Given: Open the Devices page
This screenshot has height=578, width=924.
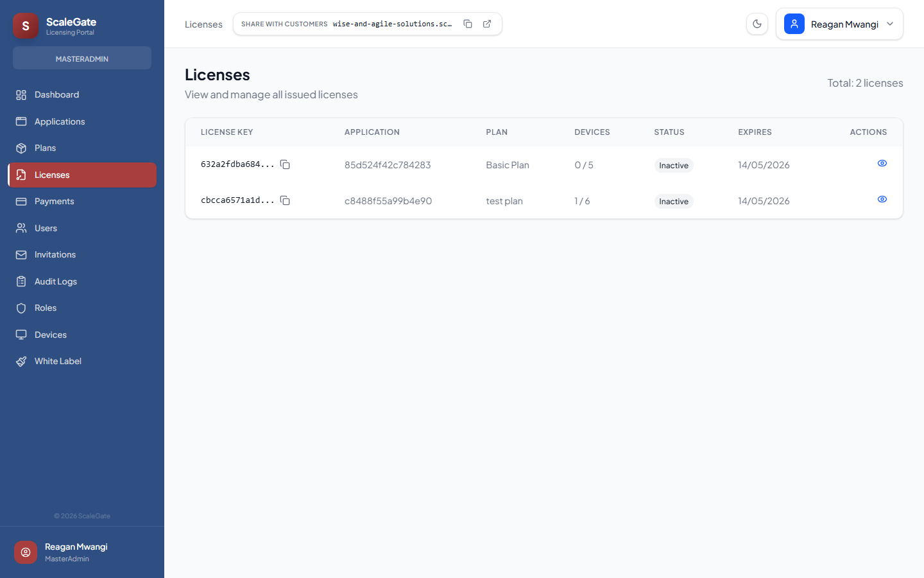Looking at the screenshot, I should click(50, 335).
